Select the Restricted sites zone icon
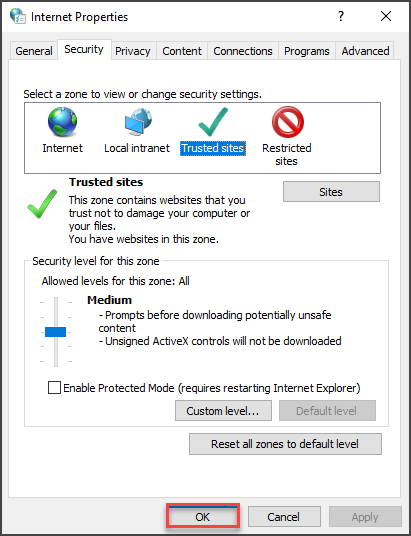Screen dimensions: 411x536 [x=288, y=122]
